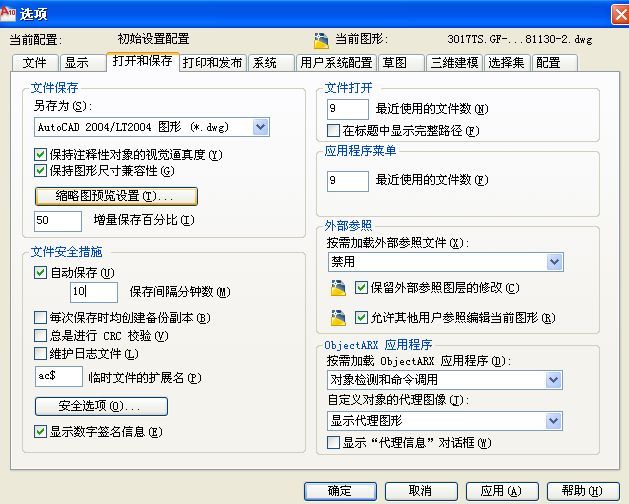629x504 pixels.
Task: Expand 按需加载外部参照文件 dropdown
Action: coord(554,262)
